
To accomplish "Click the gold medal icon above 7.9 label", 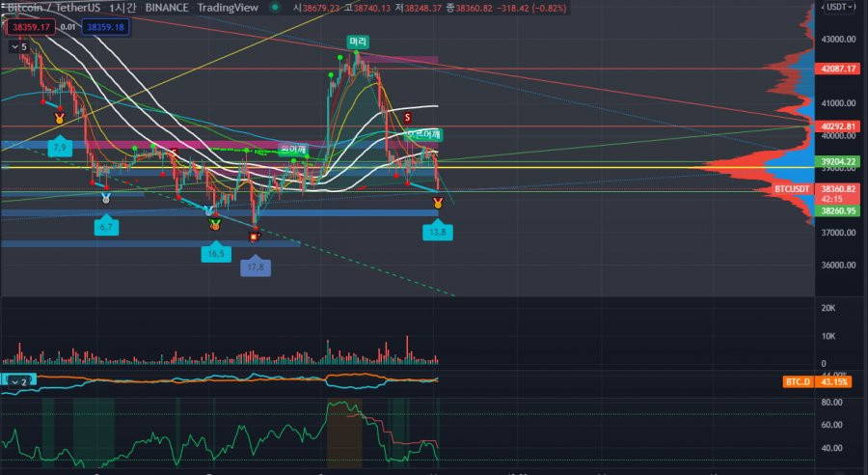I will pos(59,118).
